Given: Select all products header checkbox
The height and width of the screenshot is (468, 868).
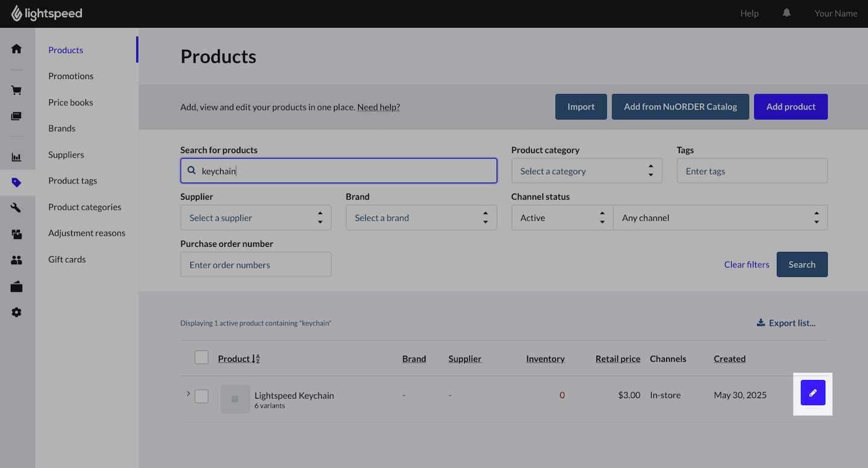Looking at the screenshot, I should click(x=201, y=358).
